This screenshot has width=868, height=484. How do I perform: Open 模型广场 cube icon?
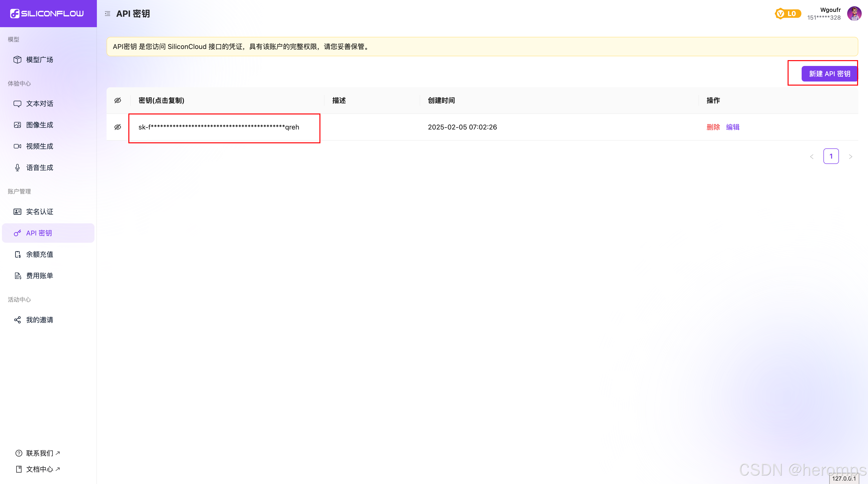[17, 60]
